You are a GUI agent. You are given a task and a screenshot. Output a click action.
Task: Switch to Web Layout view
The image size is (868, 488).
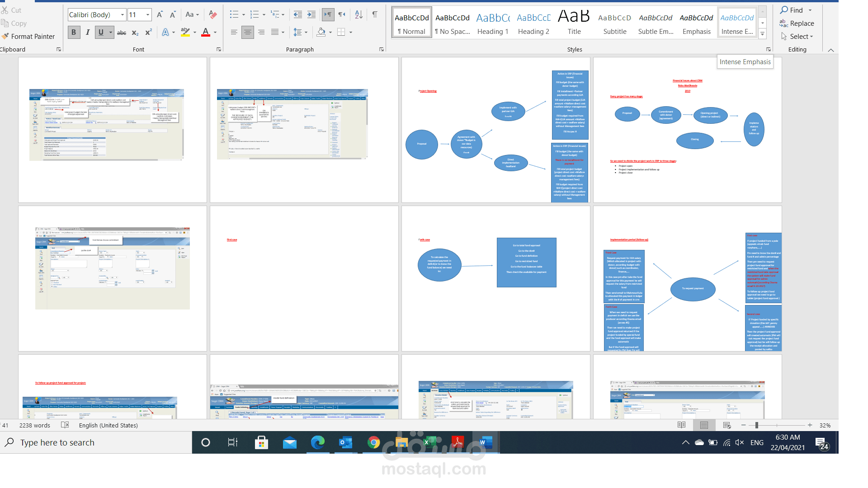pos(727,425)
